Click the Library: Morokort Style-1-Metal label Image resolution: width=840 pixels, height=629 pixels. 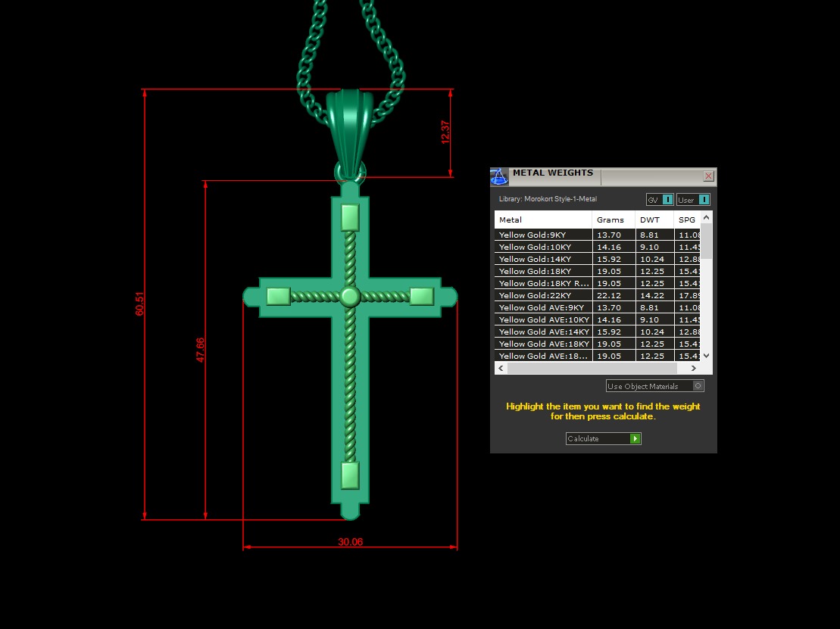point(548,198)
